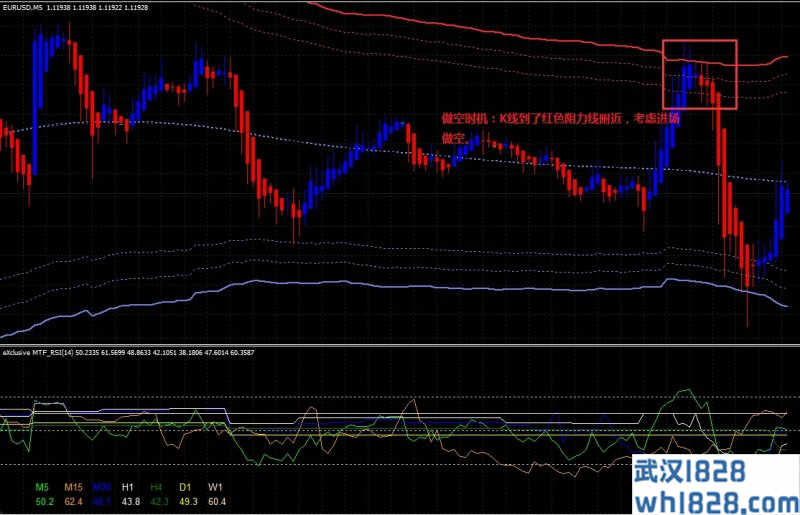The height and width of the screenshot is (515, 800).
Task: Click the 49.3 RSI value under D1
Action: point(187,501)
